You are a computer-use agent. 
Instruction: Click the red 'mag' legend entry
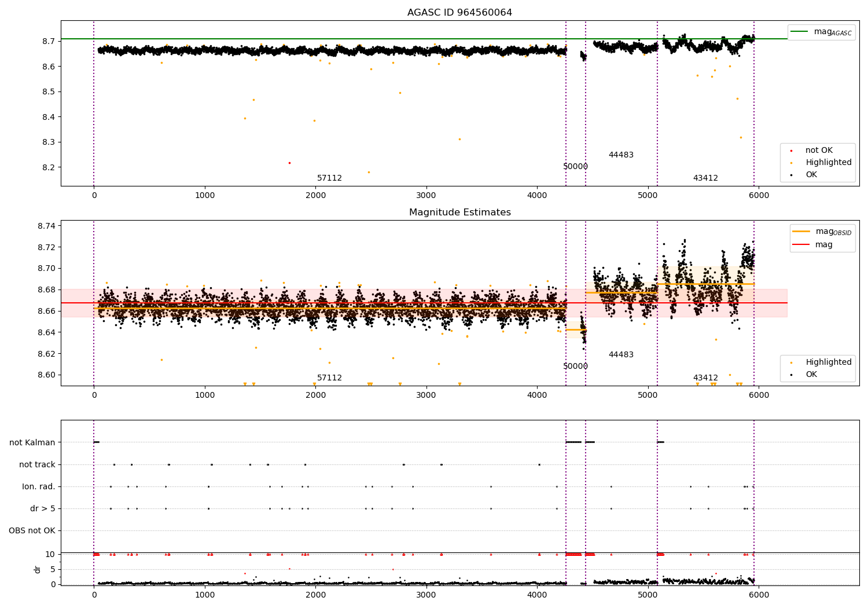click(813, 244)
